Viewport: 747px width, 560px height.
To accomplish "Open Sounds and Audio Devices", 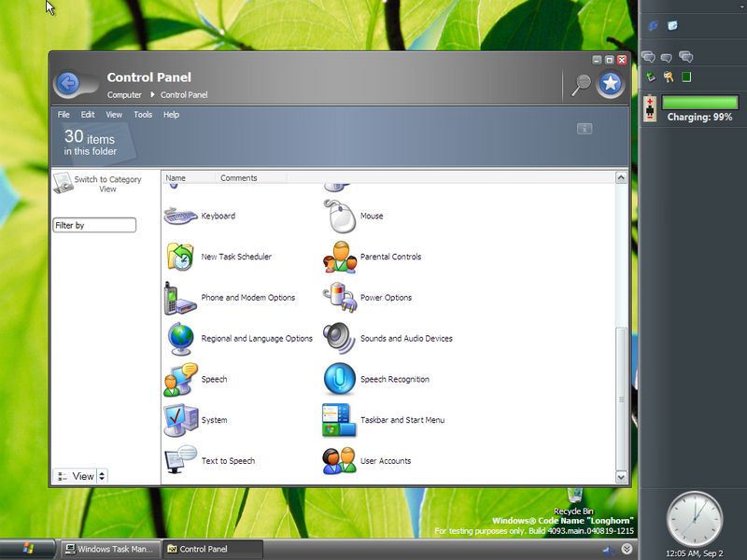I will coord(339,339).
